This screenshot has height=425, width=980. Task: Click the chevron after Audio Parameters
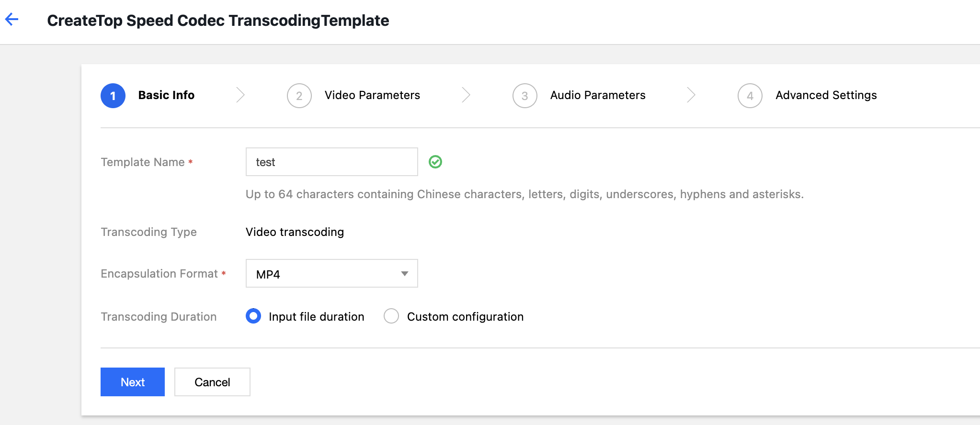[691, 95]
